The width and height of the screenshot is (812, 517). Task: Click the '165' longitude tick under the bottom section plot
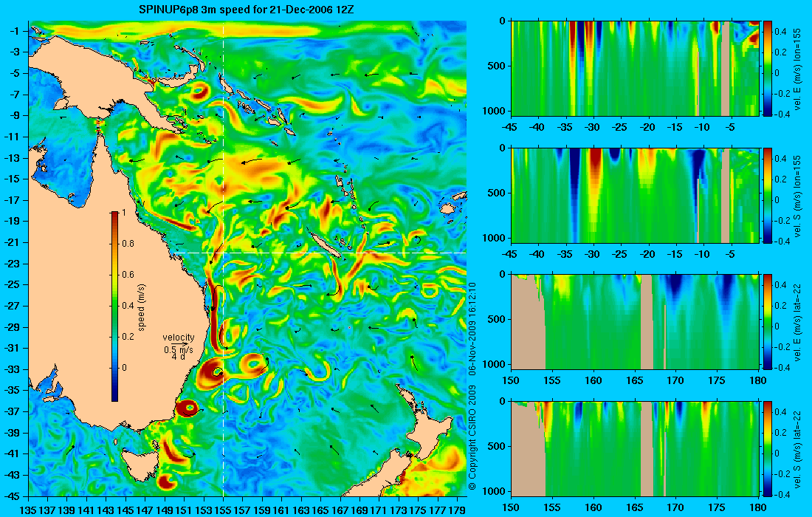[x=634, y=507]
